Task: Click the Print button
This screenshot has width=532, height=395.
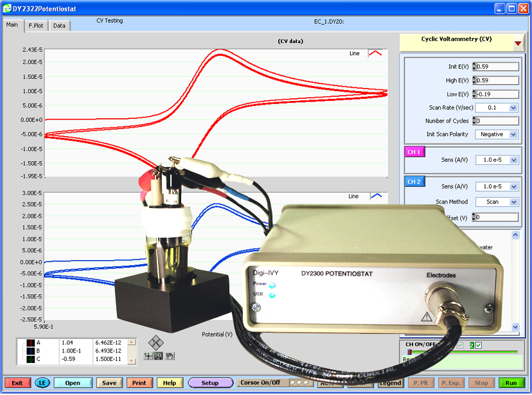Action: [139, 383]
